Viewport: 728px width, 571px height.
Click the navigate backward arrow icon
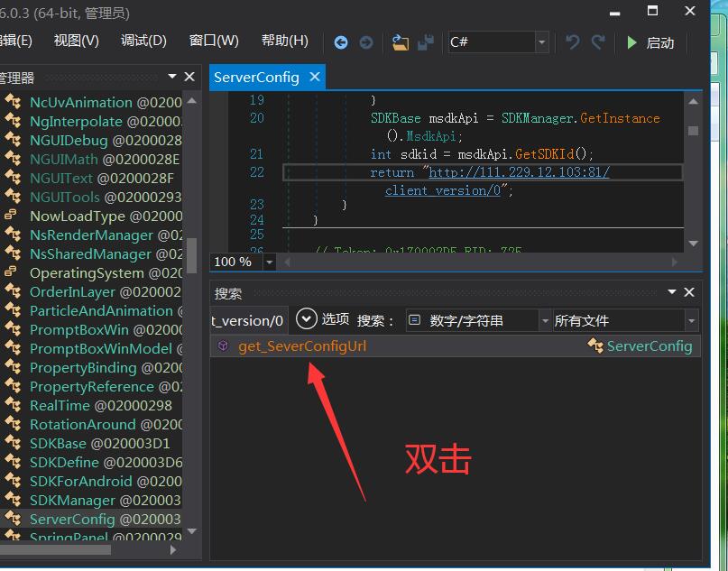click(x=341, y=42)
